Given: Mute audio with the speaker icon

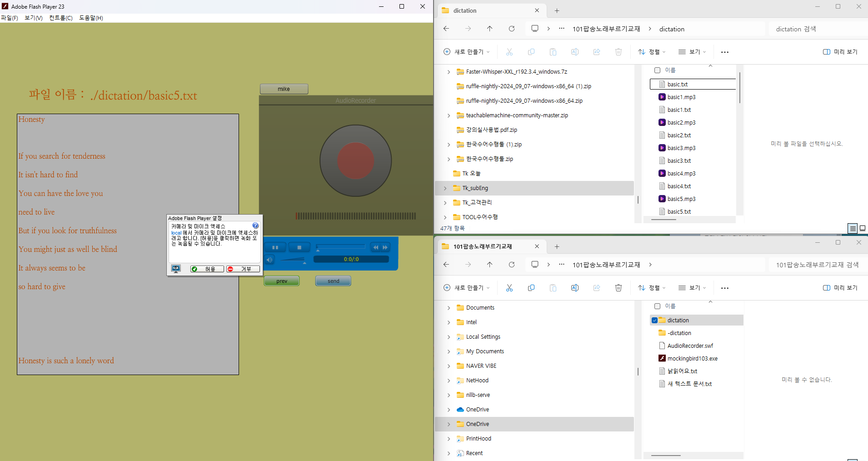Looking at the screenshot, I should point(270,260).
